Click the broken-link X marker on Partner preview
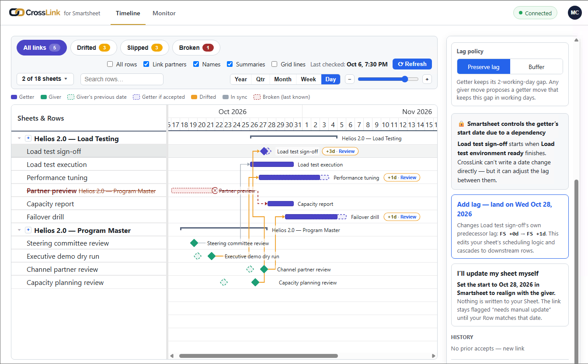Image resolution: width=588 pixels, height=364 pixels. tap(215, 191)
